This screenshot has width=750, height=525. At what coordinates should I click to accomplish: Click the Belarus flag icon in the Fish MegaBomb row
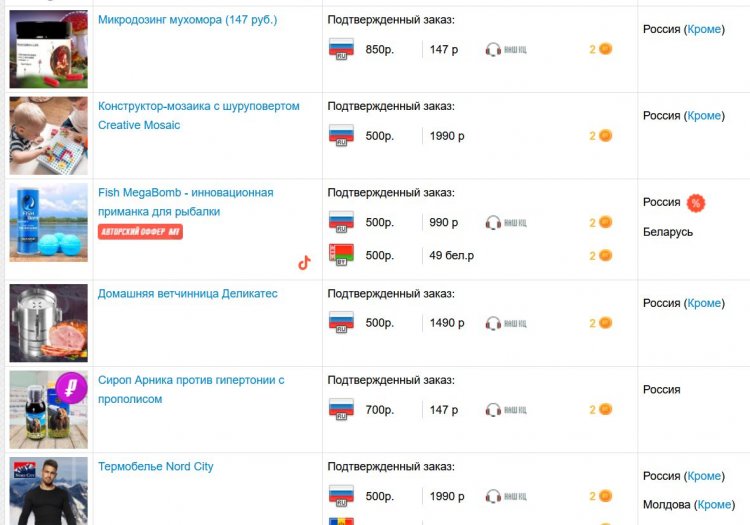pos(341,255)
